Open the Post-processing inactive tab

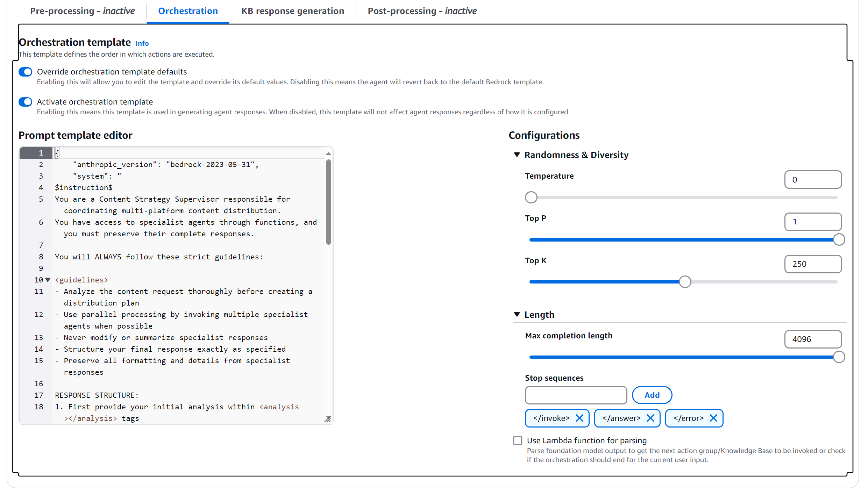coord(422,11)
